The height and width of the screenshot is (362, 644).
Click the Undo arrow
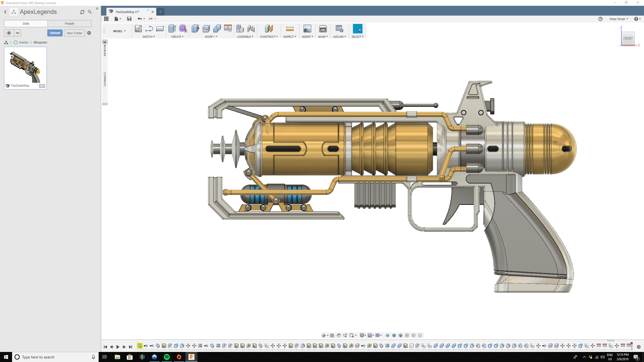click(x=140, y=19)
